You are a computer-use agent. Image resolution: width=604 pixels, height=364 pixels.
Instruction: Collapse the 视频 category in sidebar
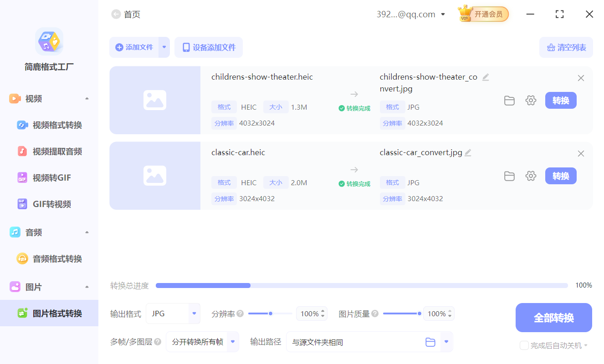click(x=87, y=98)
